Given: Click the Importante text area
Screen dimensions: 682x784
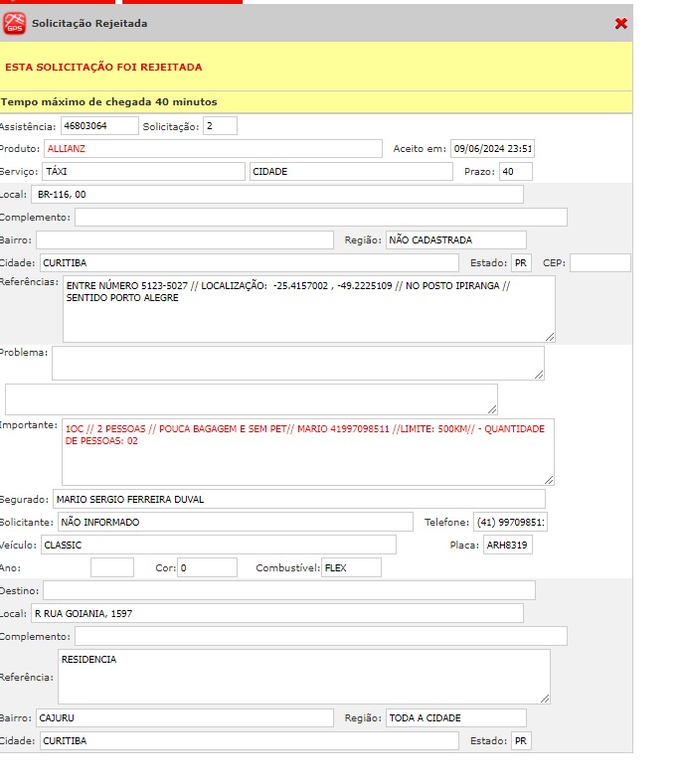Looking at the screenshot, I should [308, 452].
